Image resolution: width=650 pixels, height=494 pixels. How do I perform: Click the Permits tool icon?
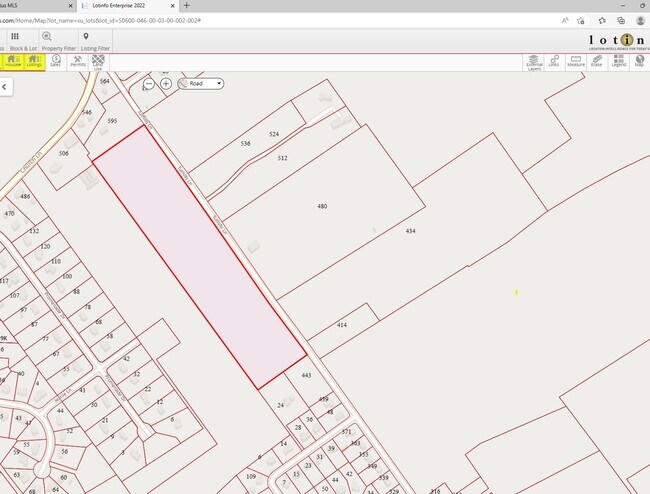click(77, 61)
